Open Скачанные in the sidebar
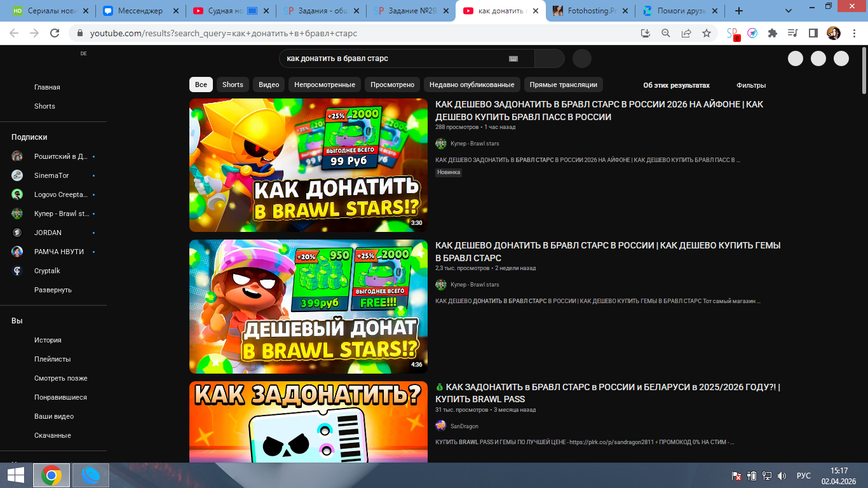Image resolution: width=868 pixels, height=488 pixels. (53, 435)
